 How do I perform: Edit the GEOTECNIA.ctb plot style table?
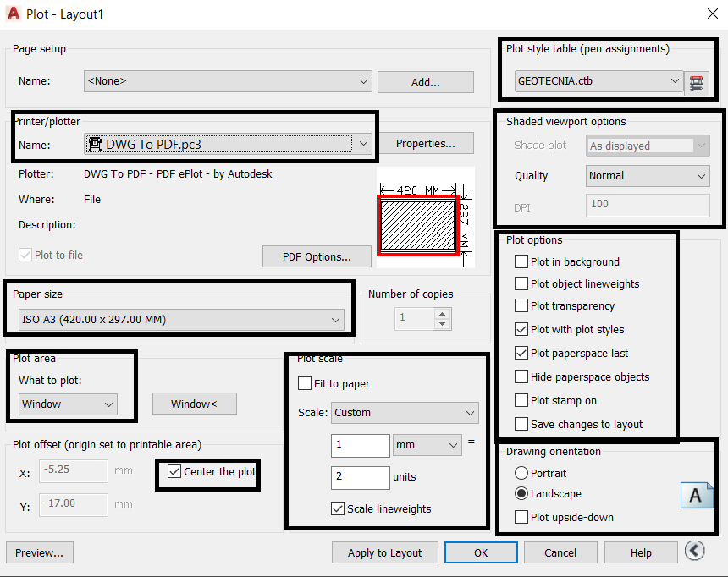click(x=698, y=82)
